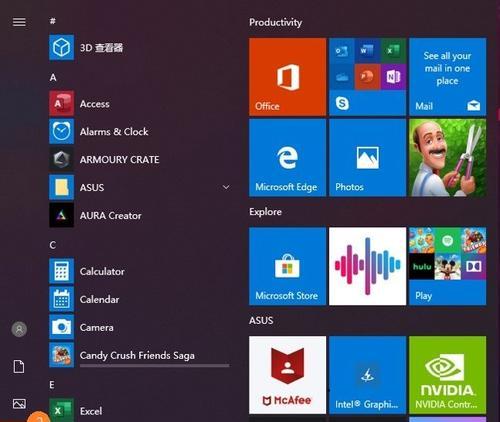Viewport: 500px width, 422px height.
Task: Open the McAfee tile
Action: click(x=287, y=375)
